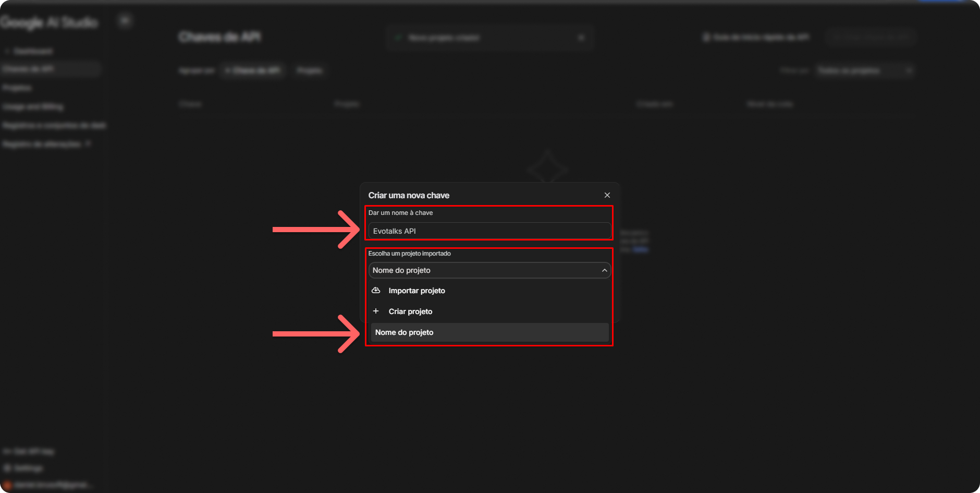Open the Dashboard sidebar item
Viewport: 980px width, 493px height.
click(32, 51)
